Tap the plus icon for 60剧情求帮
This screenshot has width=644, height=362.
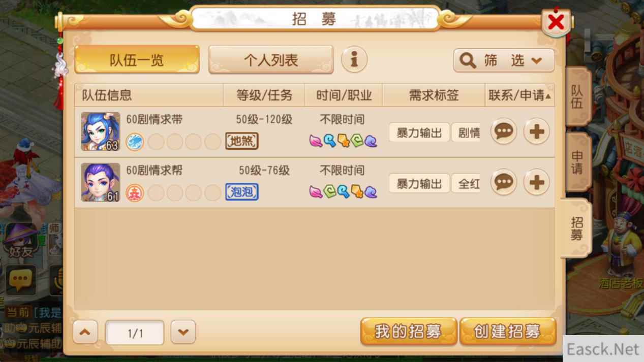[537, 182]
